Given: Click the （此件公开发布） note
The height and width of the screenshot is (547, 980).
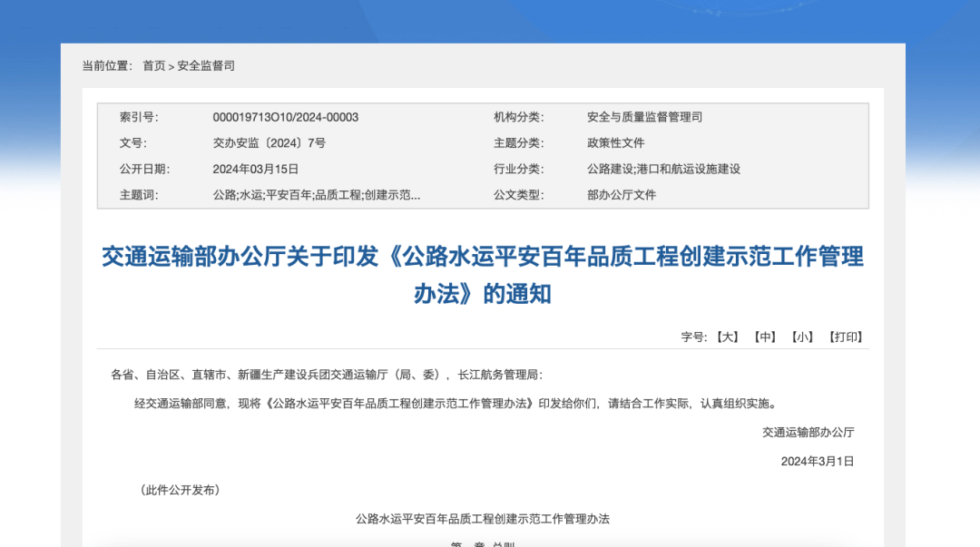Looking at the screenshot, I should (180, 490).
